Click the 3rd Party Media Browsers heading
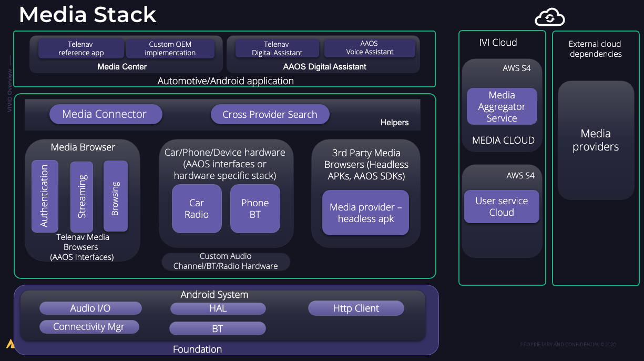This screenshot has width=644, height=361. pyautogui.click(x=366, y=165)
